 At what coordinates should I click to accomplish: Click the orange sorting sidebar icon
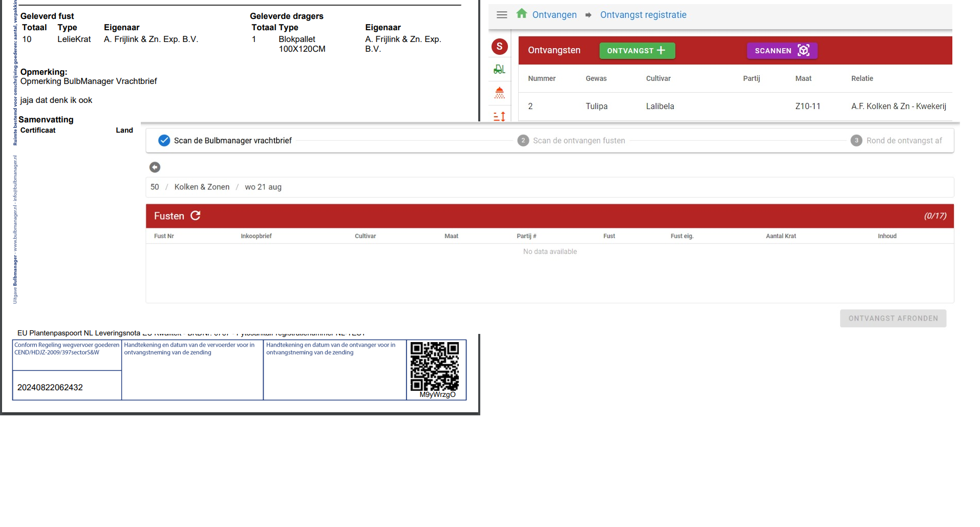(x=499, y=116)
